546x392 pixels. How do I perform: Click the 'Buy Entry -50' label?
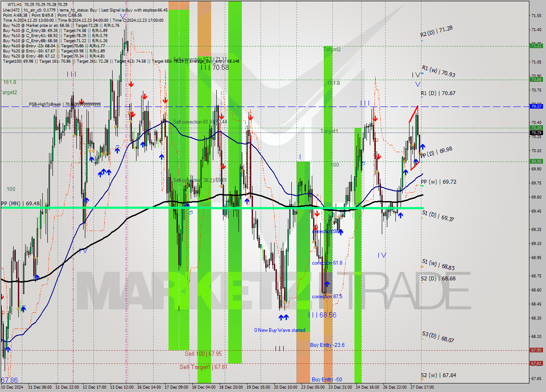point(326,380)
